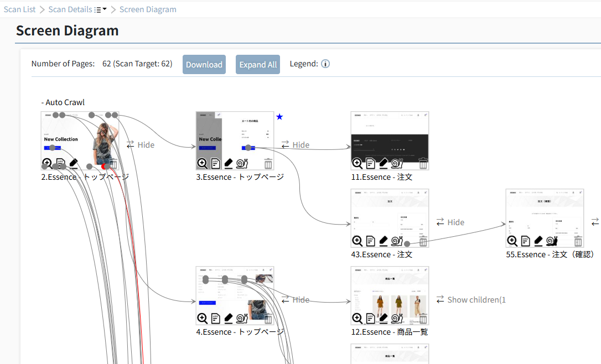Click magnifier icon on page 12 thumbnail

[357, 319]
